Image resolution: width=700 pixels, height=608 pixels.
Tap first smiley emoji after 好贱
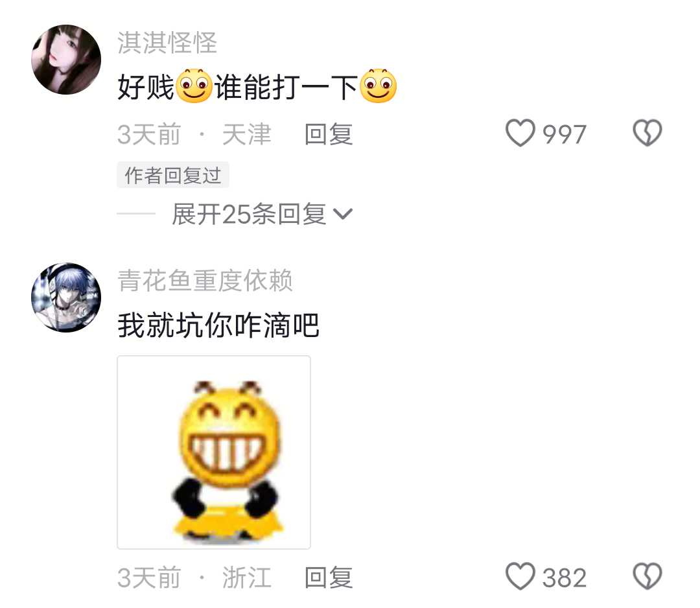click(194, 86)
